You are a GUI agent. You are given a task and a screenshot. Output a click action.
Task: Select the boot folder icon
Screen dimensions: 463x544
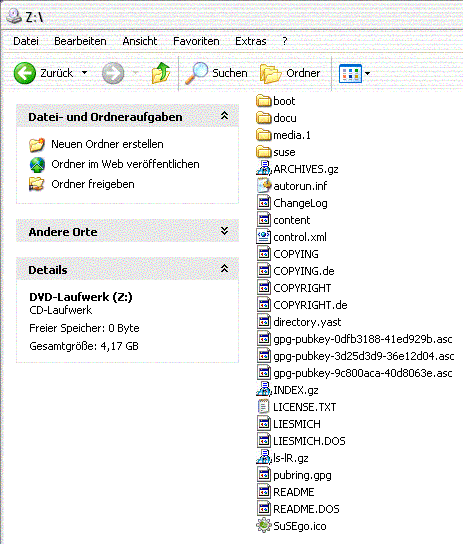pyautogui.click(x=264, y=101)
